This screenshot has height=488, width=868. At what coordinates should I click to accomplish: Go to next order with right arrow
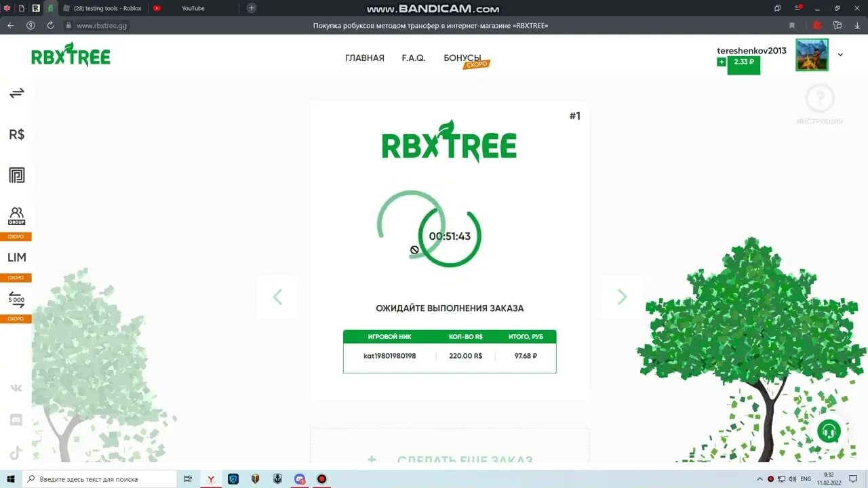coord(622,297)
